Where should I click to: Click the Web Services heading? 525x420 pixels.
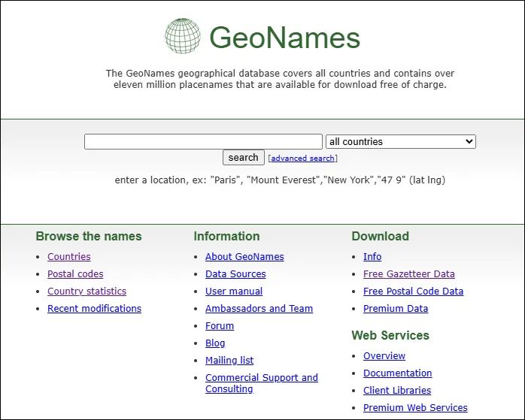tap(390, 335)
